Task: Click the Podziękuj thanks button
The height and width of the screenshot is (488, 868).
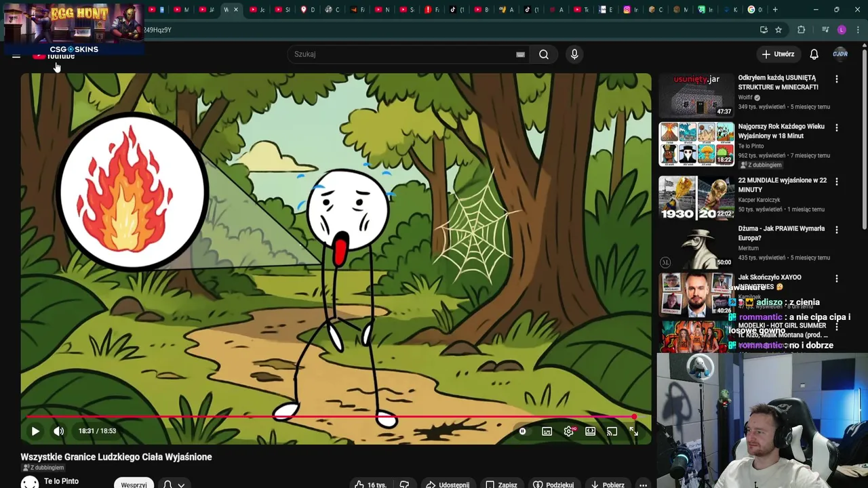Action: [554, 485]
